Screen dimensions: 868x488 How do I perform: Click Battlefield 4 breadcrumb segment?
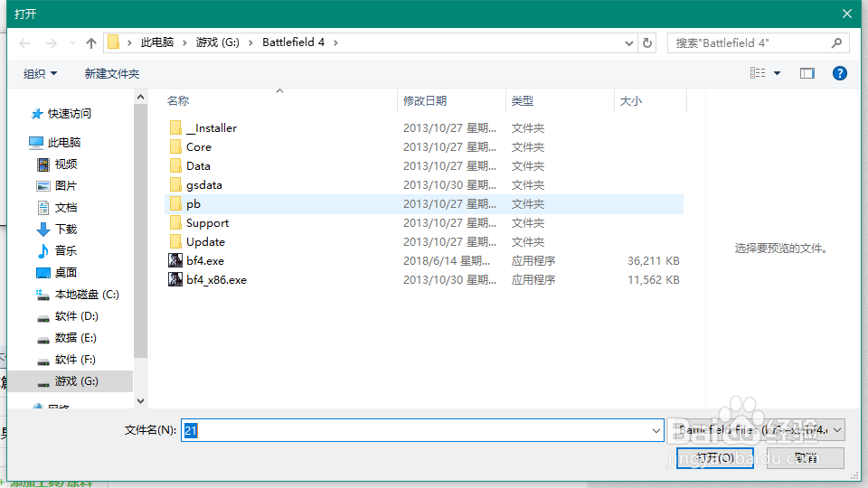293,42
